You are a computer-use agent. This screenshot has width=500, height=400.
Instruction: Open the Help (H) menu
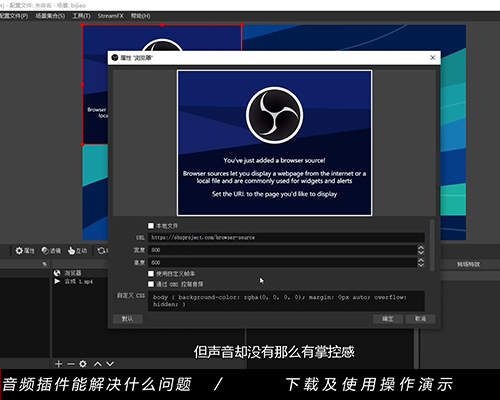[x=140, y=16]
